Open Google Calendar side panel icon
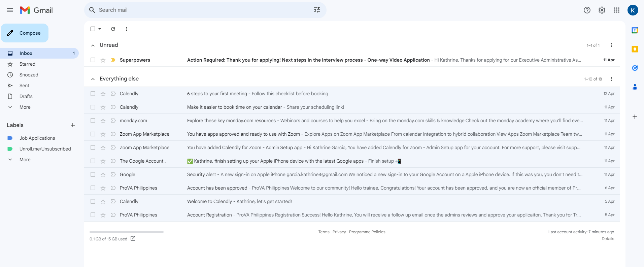Image resolution: width=644 pixels, height=267 pixels. 635,31
